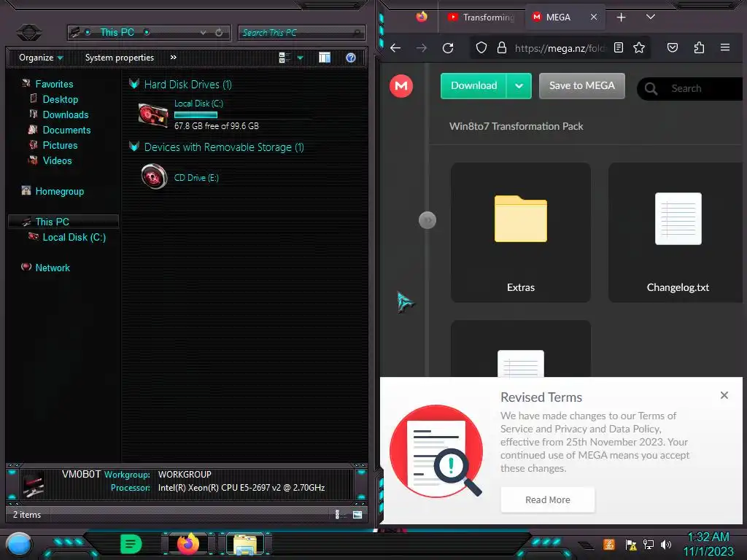Click the Firefox taskbar icon
The width and height of the screenshot is (747, 560).
188,544
